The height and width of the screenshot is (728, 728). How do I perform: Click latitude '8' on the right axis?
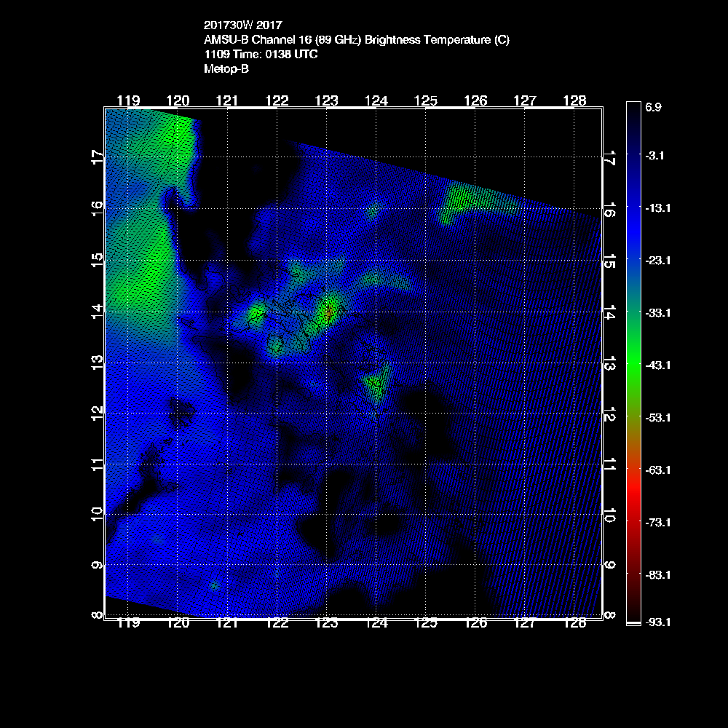610,615
